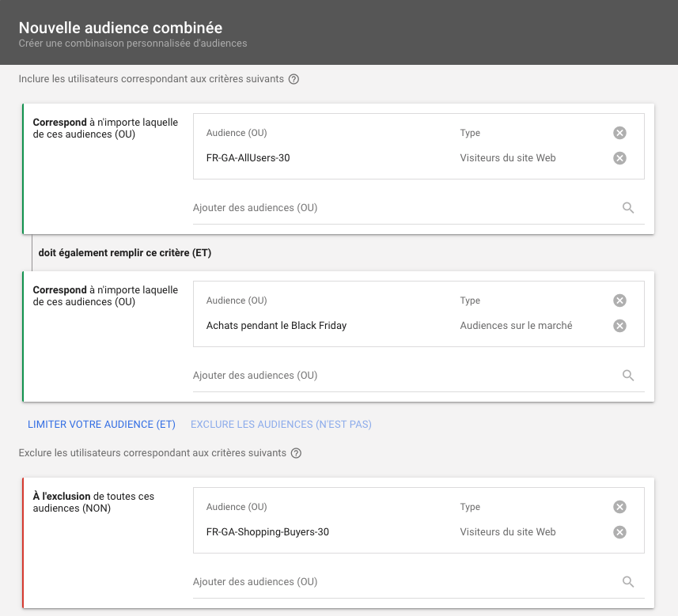Click search icon in exclusion 'Ajouter des audiences' field

click(x=628, y=582)
